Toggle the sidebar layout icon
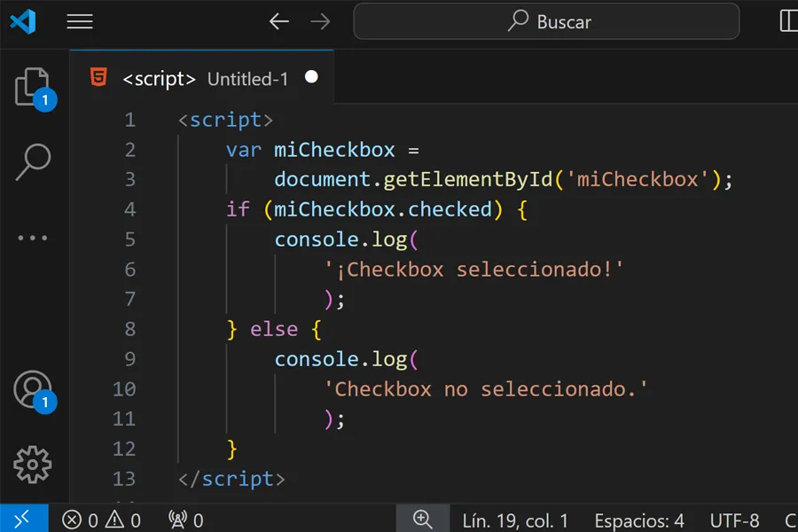 [789, 21]
